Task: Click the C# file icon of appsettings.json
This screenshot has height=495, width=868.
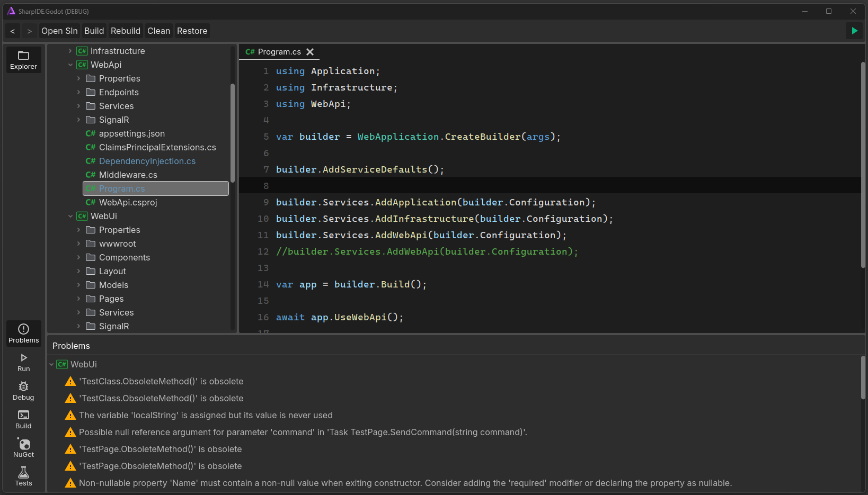Action: pyautogui.click(x=91, y=133)
